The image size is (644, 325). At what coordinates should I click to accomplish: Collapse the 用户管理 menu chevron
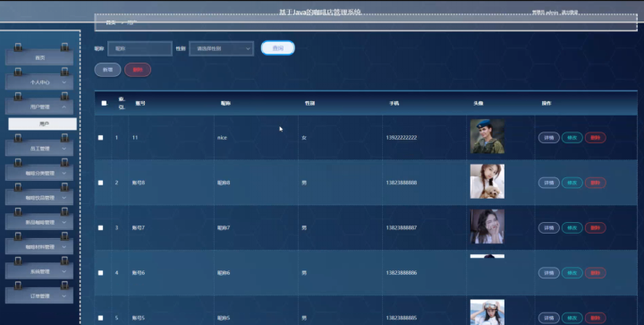click(64, 107)
